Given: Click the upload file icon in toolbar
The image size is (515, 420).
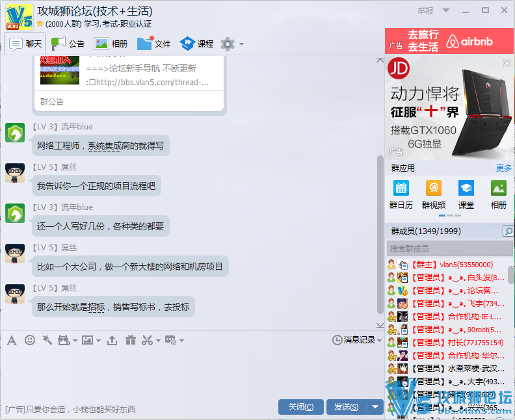Looking at the screenshot, I should 112,340.
